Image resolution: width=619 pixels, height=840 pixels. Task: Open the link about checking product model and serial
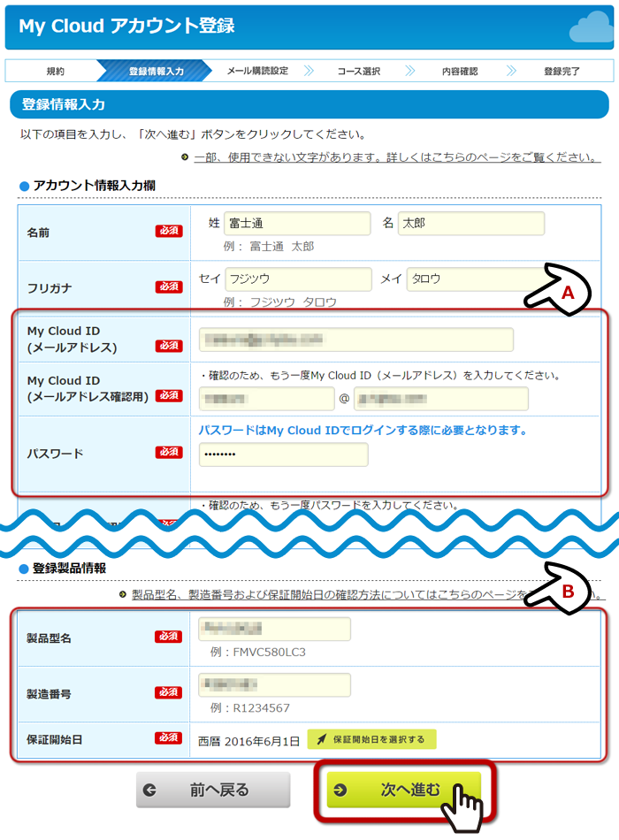coord(367,594)
